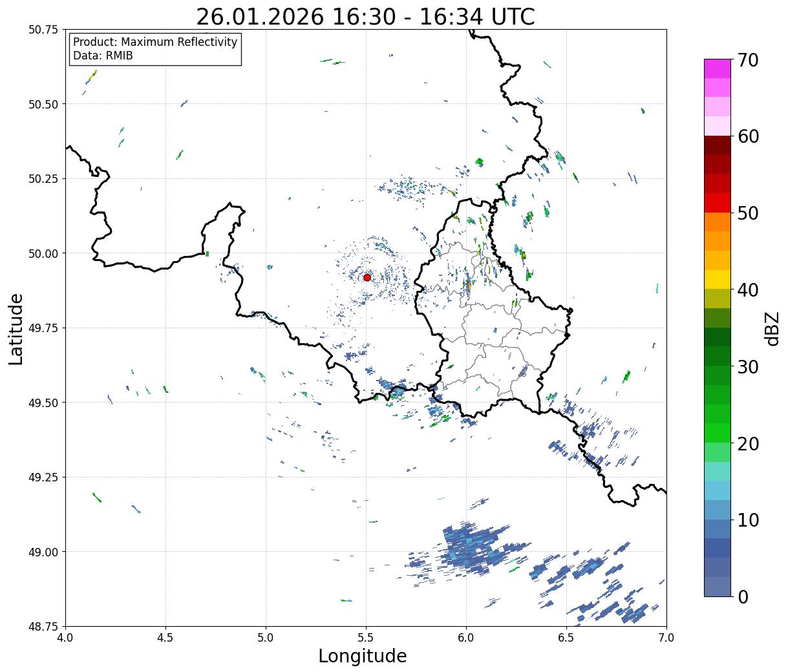Click the plot title with date and time
The image size is (788, 672).
365,17
